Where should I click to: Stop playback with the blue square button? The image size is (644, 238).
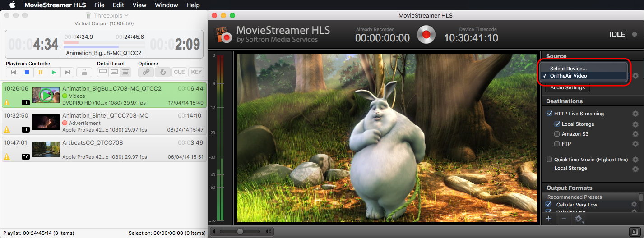[x=27, y=72]
